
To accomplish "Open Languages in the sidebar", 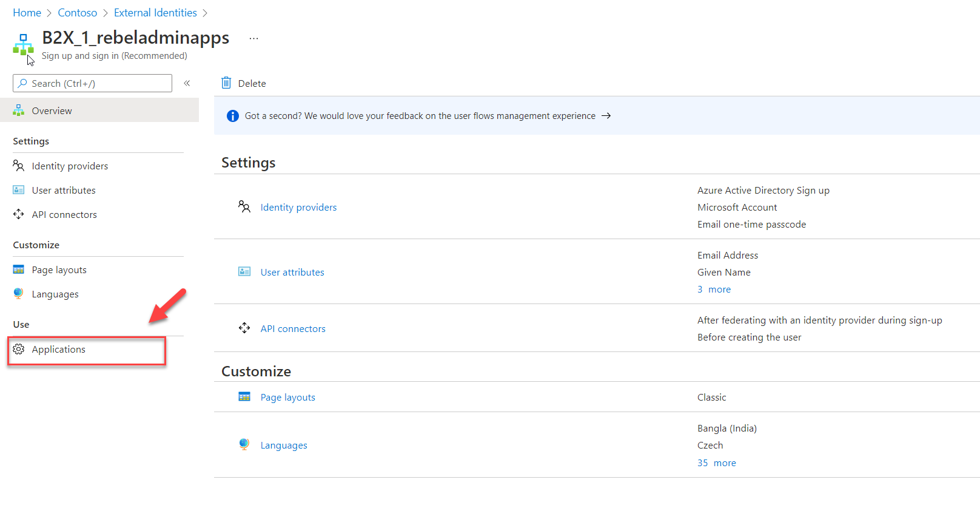I will pos(55,294).
